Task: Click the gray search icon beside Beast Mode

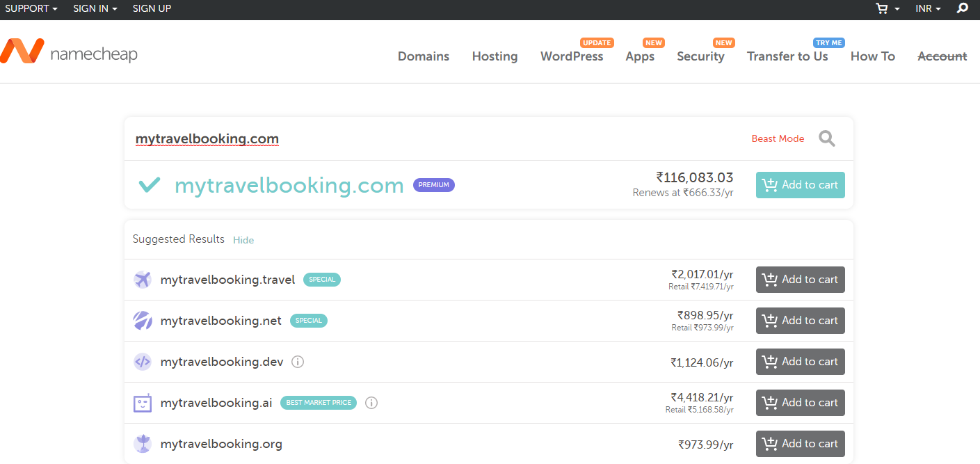Action: [827, 138]
